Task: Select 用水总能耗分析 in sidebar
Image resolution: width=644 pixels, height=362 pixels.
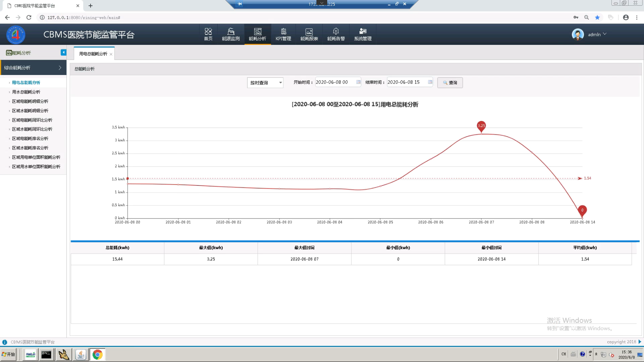Action: click(26, 92)
